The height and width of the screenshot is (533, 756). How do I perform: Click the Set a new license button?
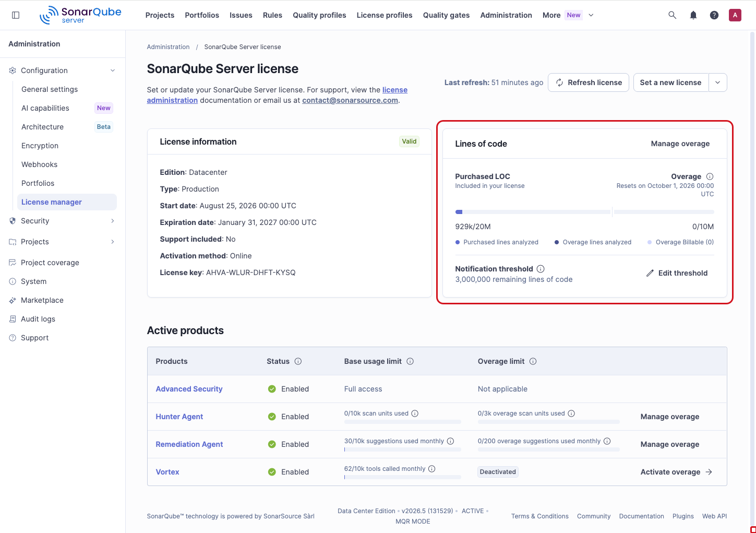pos(671,82)
